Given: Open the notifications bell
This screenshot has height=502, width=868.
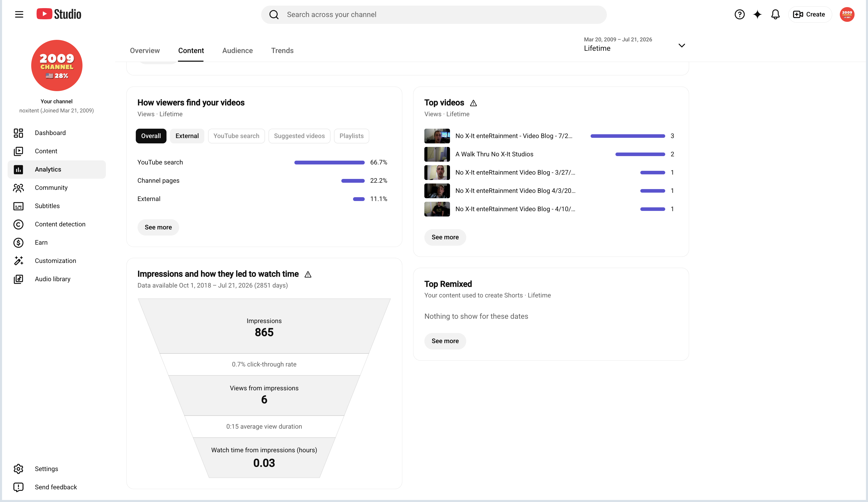Looking at the screenshot, I should click(x=775, y=14).
